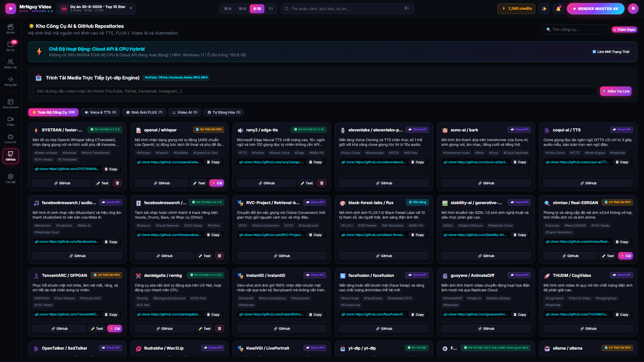Viewport: 644px width, 362px height.
Task: Switch to Voice & TTS tab
Action: [100, 112]
